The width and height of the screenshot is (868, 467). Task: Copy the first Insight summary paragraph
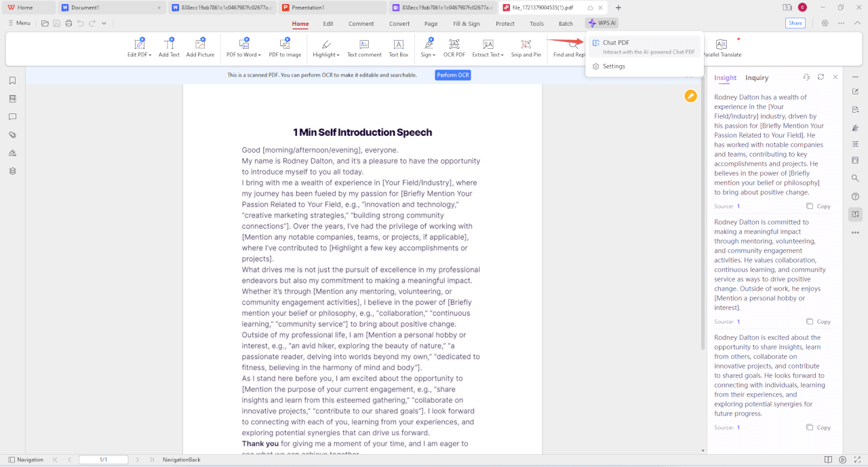pos(818,206)
